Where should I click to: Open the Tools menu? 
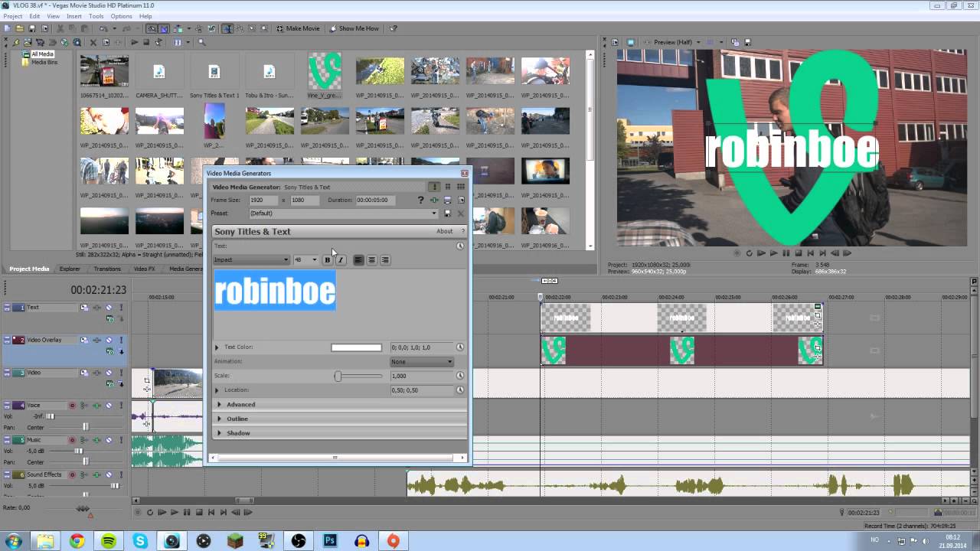[96, 16]
